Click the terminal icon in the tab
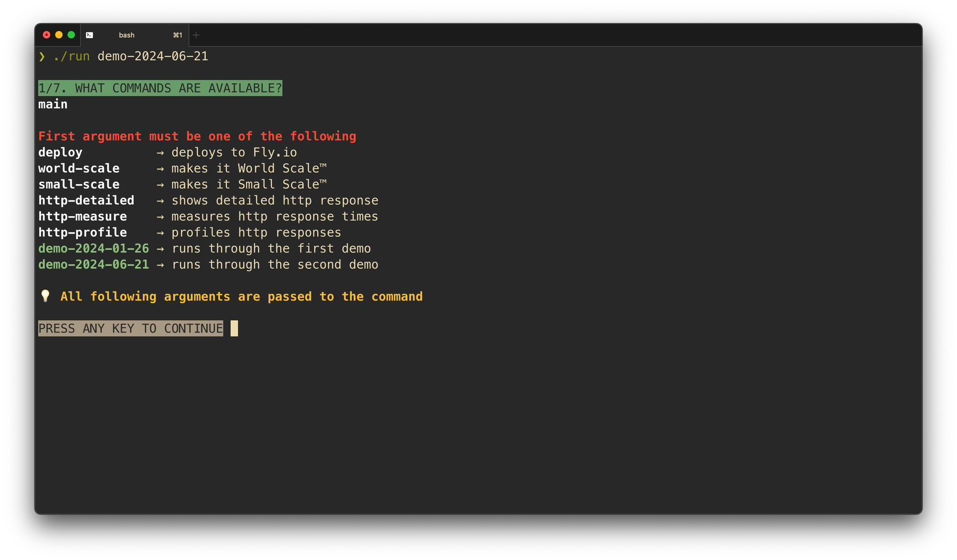The width and height of the screenshot is (957, 560). click(89, 35)
